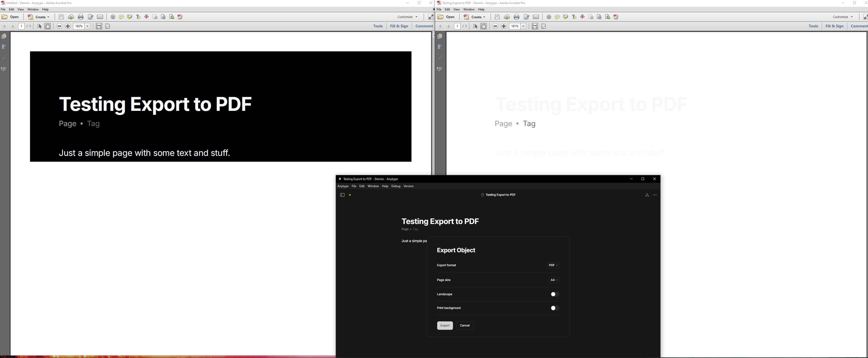Click Export button in dialog
868x358 pixels.
point(445,326)
